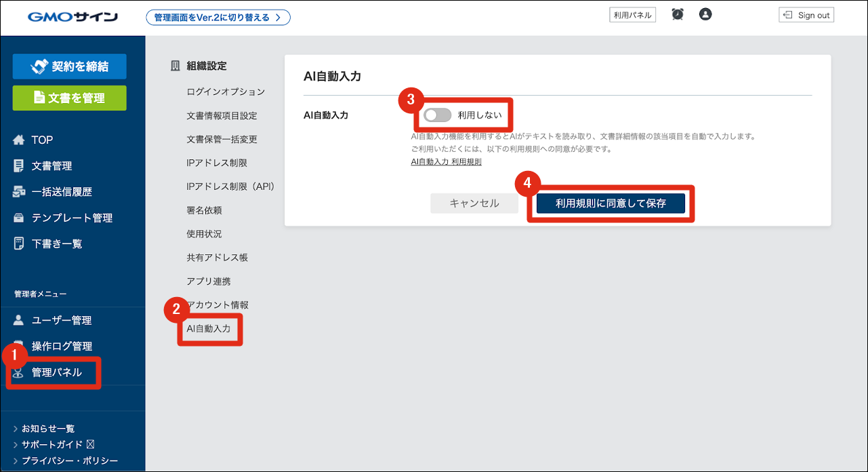Open IPアドレス制限（API） settings item
868x472 pixels.
(x=230, y=186)
